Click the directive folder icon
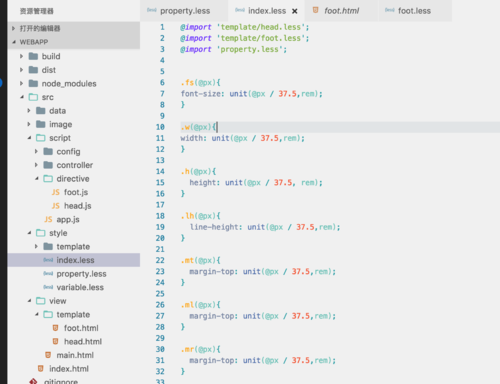The height and width of the screenshot is (384, 500). tap(48, 178)
